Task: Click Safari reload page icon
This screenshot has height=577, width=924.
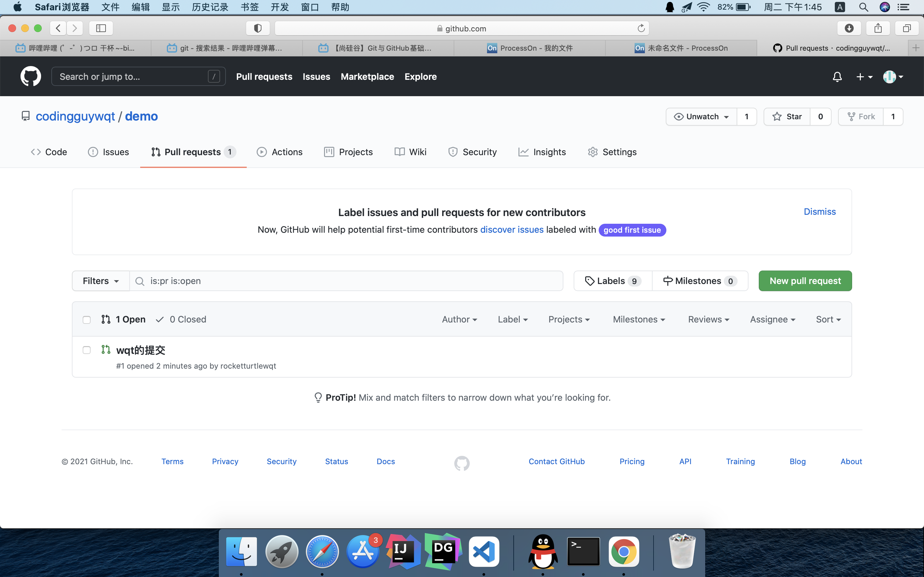Action: (x=641, y=28)
